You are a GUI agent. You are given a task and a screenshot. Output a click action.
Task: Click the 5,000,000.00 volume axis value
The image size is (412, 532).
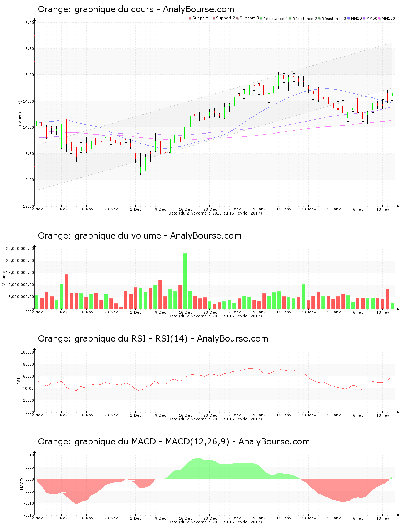21,297
